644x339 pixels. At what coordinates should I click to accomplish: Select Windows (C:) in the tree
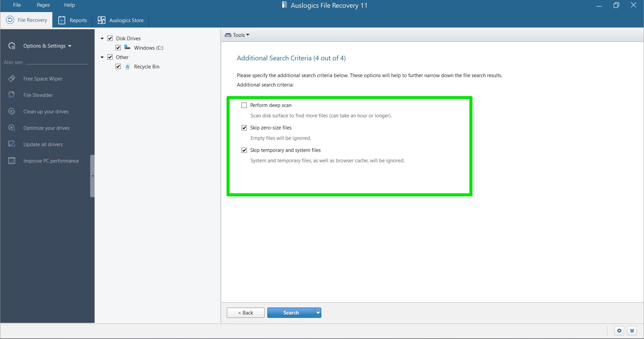click(149, 48)
